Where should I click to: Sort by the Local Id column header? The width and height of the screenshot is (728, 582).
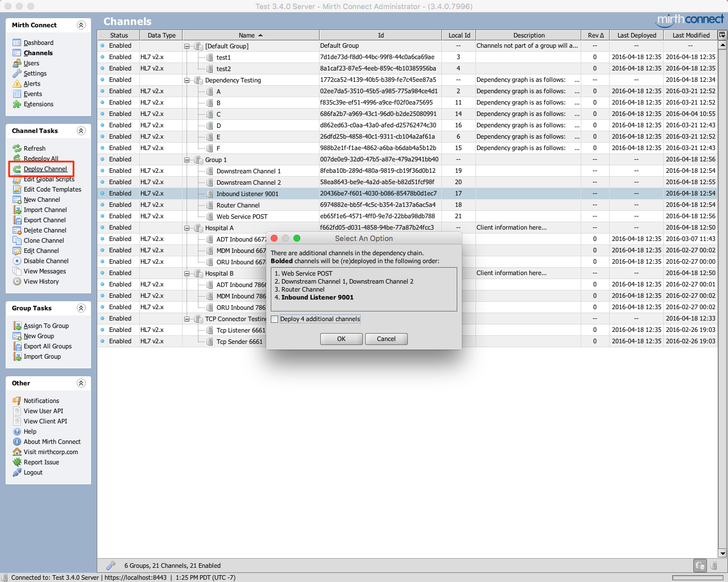coord(459,35)
